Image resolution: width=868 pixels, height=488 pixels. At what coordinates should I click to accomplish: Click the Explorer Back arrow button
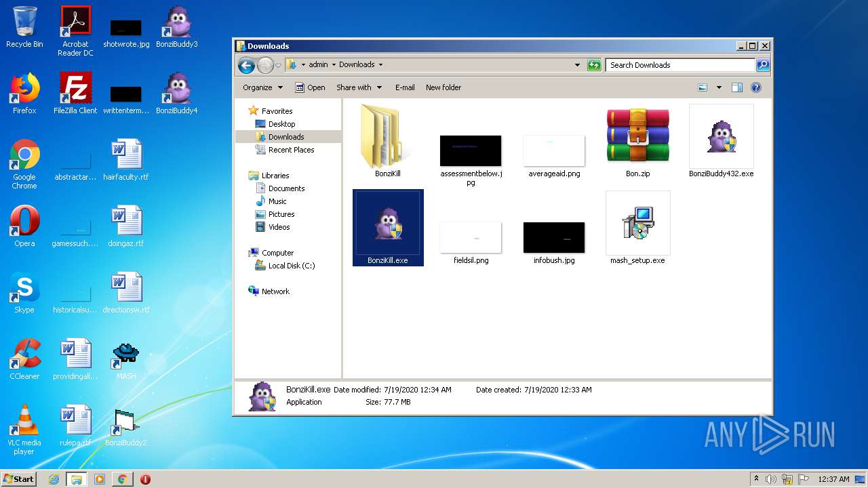click(246, 65)
